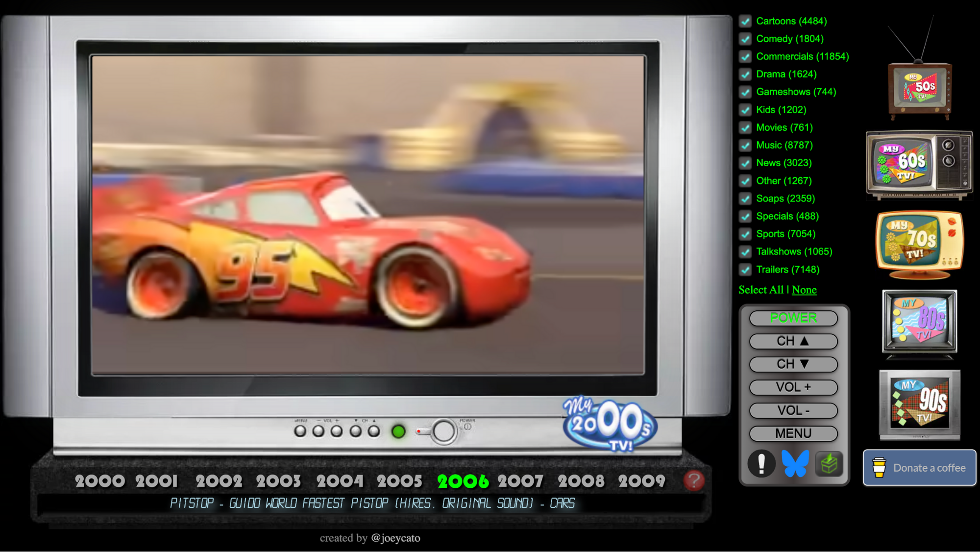The width and height of the screenshot is (980, 554).
Task: Open the red question mark help
Action: pyautogui.click(x=693, y=480)
